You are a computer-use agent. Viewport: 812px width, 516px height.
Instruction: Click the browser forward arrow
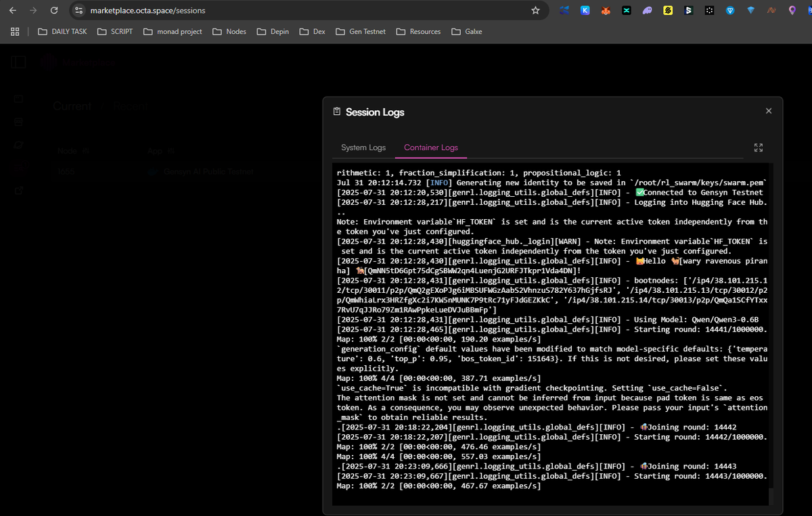point(34,10)
